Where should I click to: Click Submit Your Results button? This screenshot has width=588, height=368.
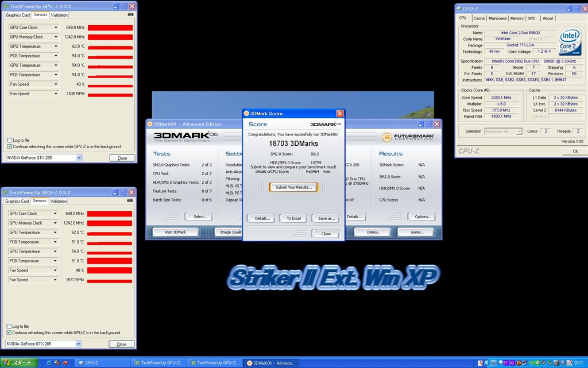coord(293,187)
